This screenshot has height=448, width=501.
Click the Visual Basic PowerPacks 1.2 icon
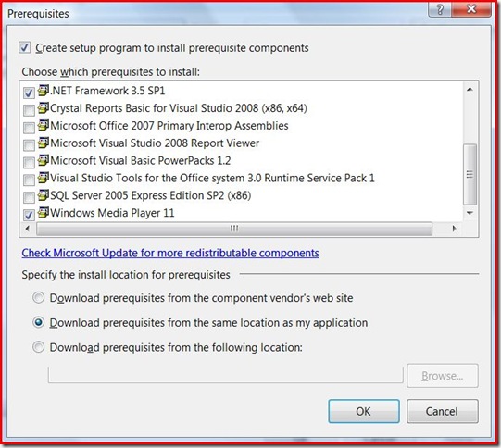[x=44, y=161]
